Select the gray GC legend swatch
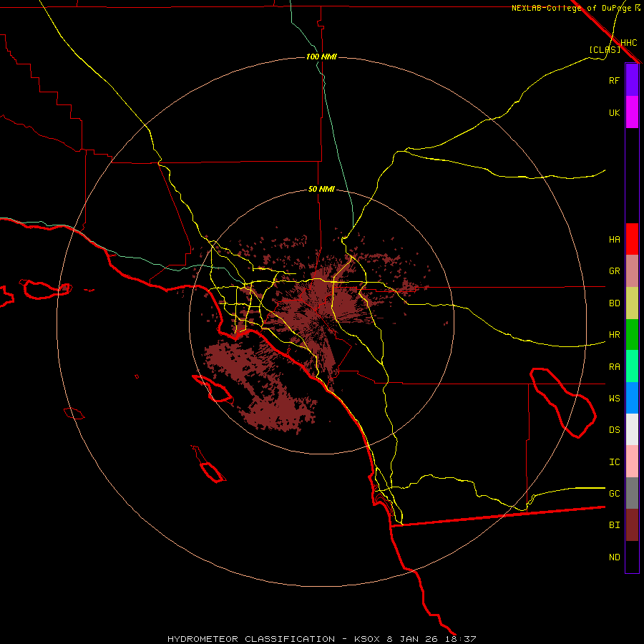Image resolution: width=644 pixels, height=644 pixels. (632, 493)
